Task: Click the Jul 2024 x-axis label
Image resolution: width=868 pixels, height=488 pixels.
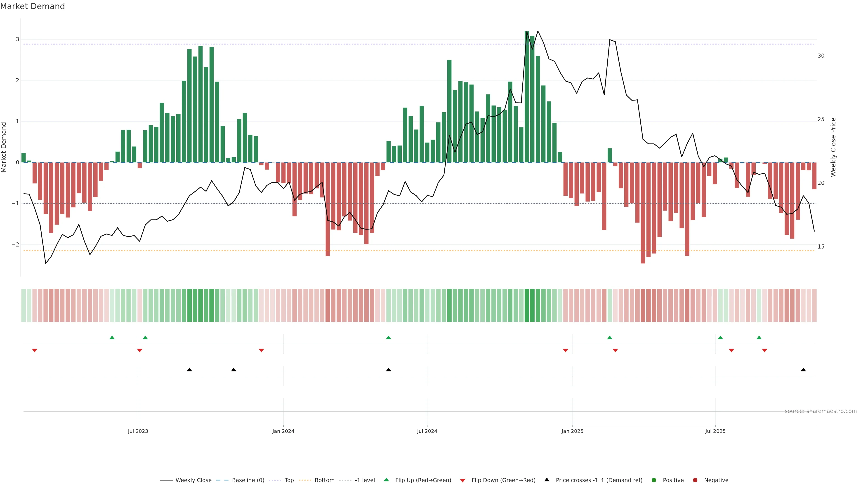Action: click(x=427, y=431)
